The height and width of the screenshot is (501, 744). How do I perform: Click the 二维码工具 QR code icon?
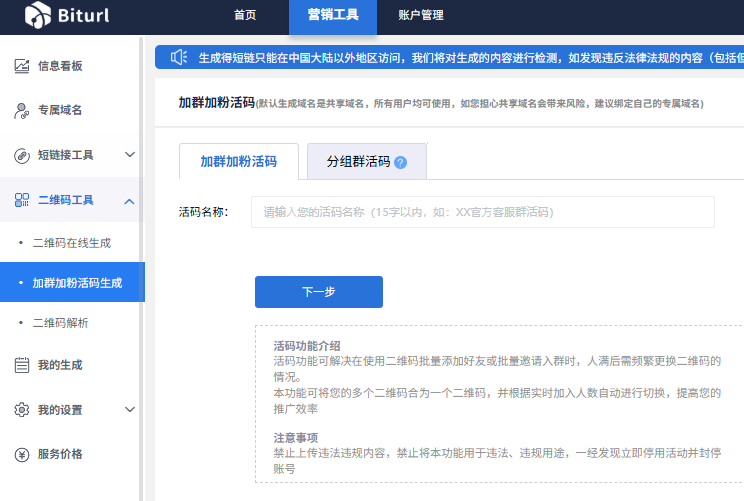point(22,200)
